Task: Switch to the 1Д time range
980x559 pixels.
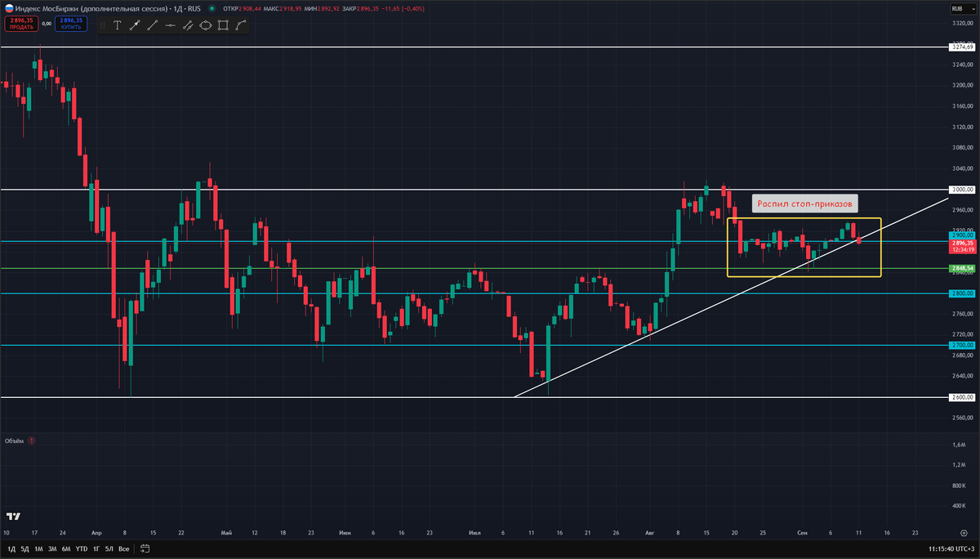Action: (11, 548)
